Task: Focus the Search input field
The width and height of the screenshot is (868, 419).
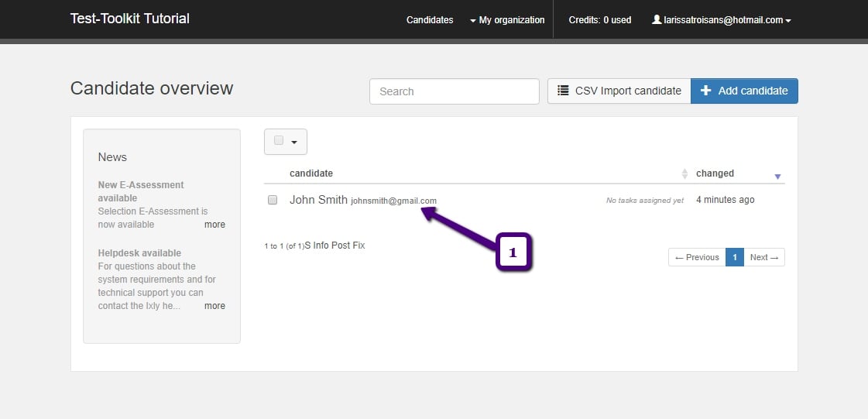Action: pyautogui.click(x=454, y=91)
